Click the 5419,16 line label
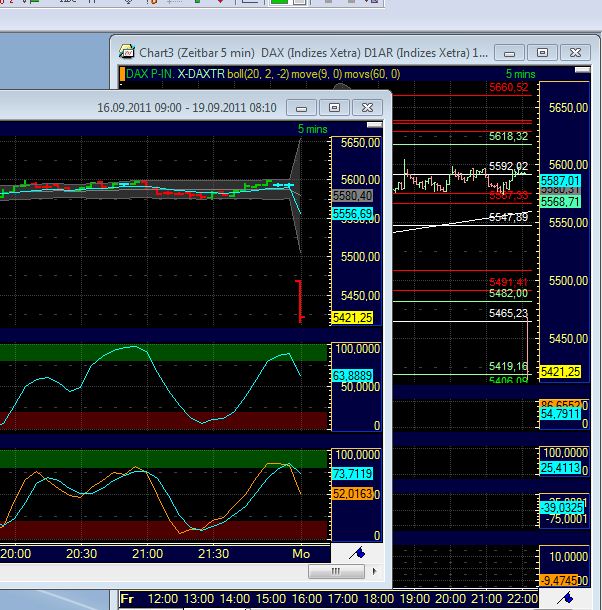The height and width of the screenshot is (610, 602). 508,366
